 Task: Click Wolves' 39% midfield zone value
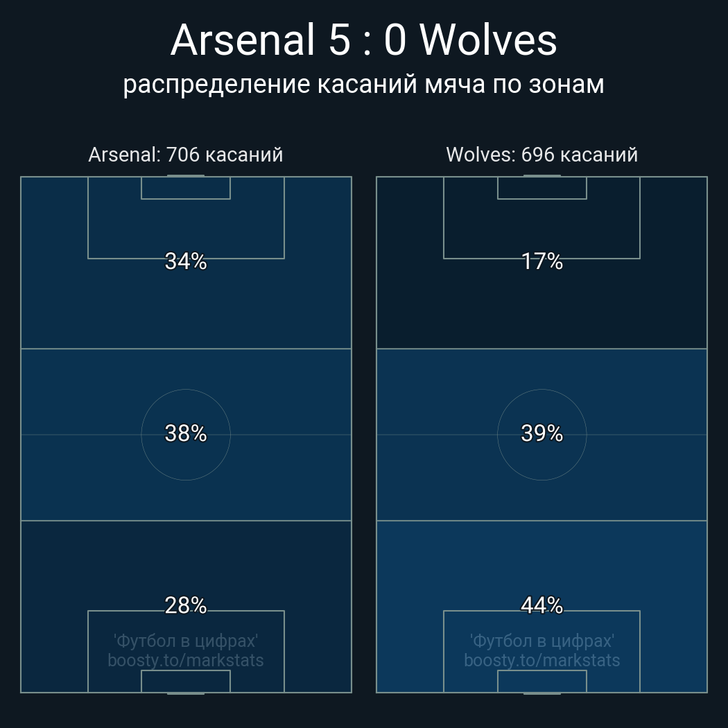pyautogui.click(x=541, y=433)
